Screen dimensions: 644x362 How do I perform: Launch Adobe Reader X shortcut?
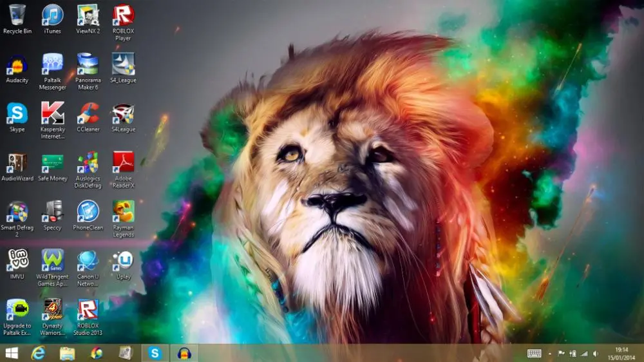point(123,170)
